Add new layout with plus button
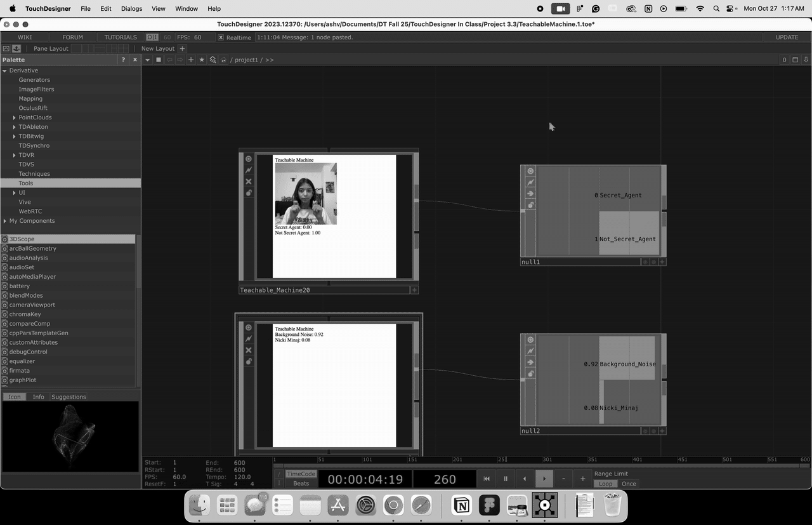Image resolution: width=812 pixels, height=525 pixels. [182, 48]
